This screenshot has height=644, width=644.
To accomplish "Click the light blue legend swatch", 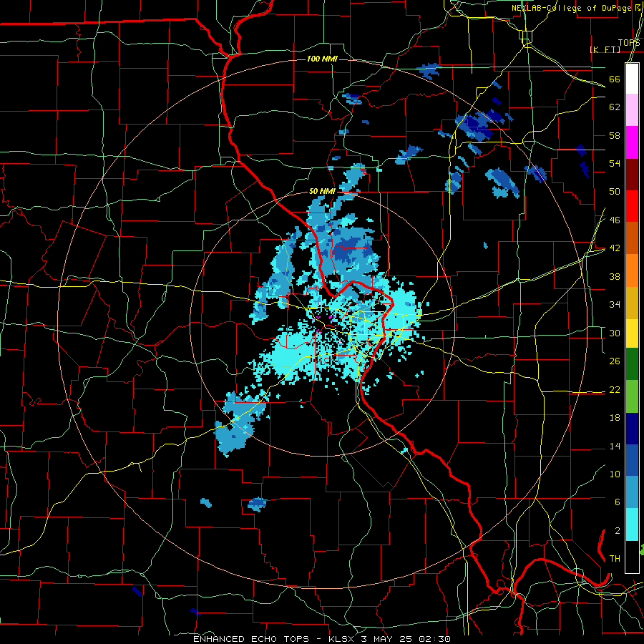I will (x=632, y=492).
